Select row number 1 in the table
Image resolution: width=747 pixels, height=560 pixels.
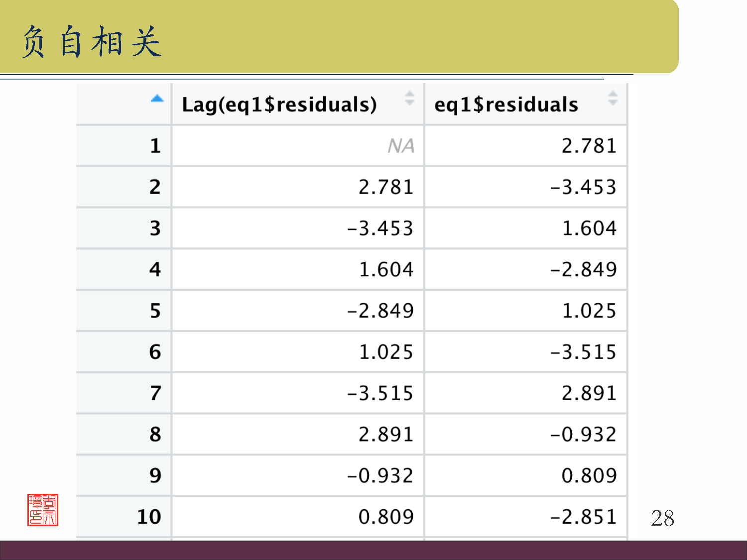pos(155,146)
